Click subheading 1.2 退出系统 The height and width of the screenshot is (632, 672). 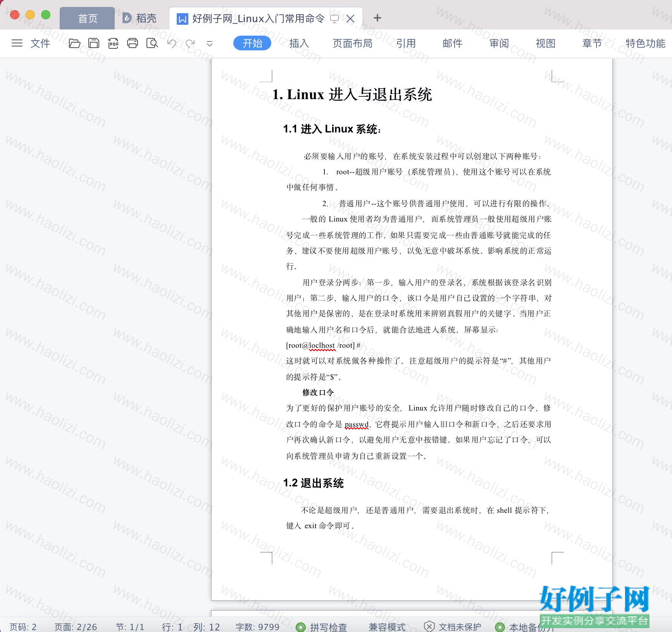[313, 483]
